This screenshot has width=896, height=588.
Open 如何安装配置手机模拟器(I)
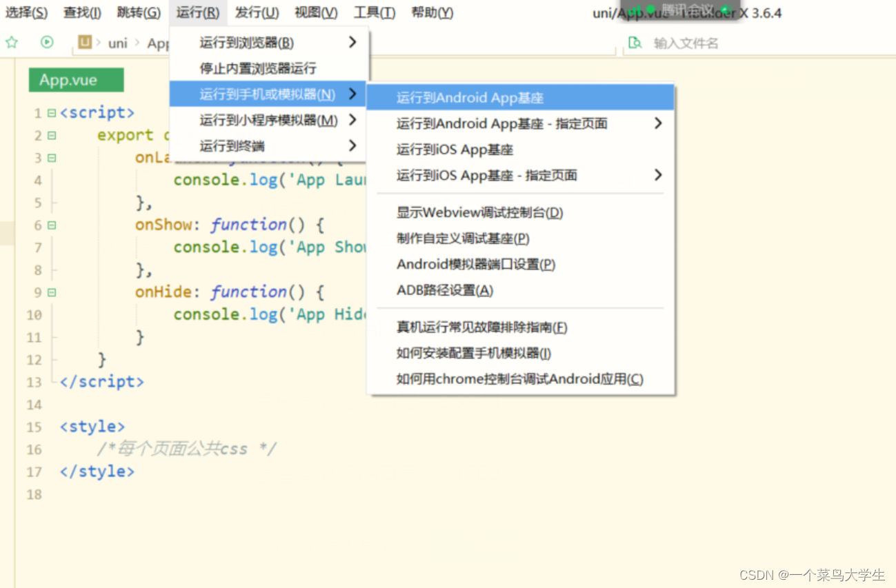[521, 353]
